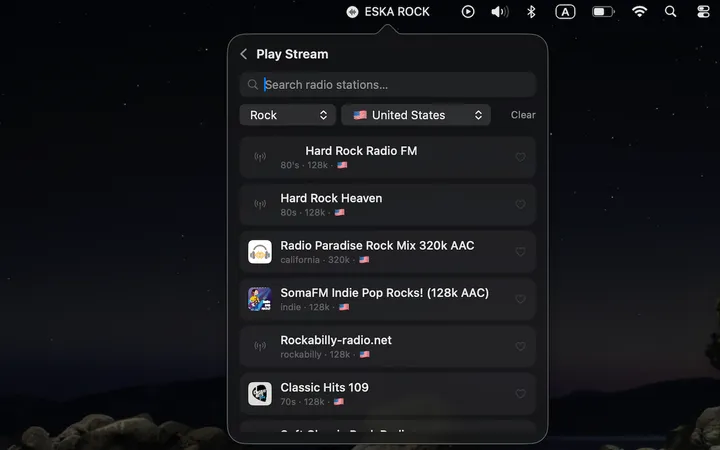Go back using the Play Stream arrow
Viewport: 720px width, 450px height.
tap(244, 54)
